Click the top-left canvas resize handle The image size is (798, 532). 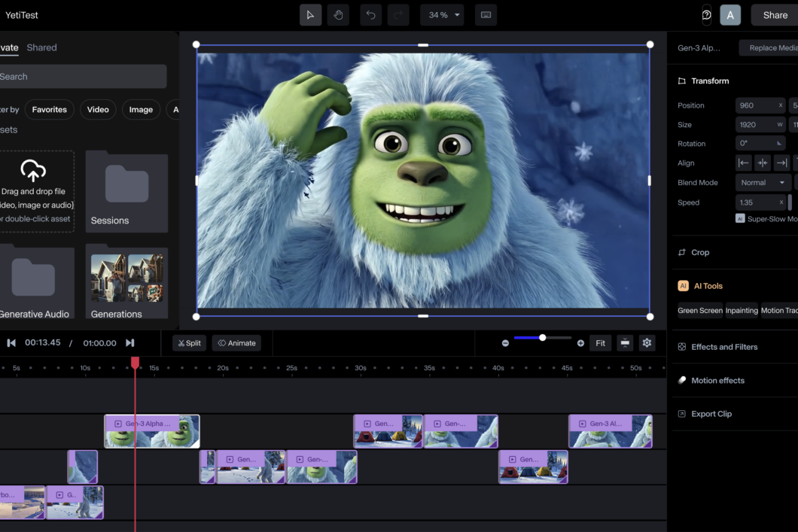[196, 44]
